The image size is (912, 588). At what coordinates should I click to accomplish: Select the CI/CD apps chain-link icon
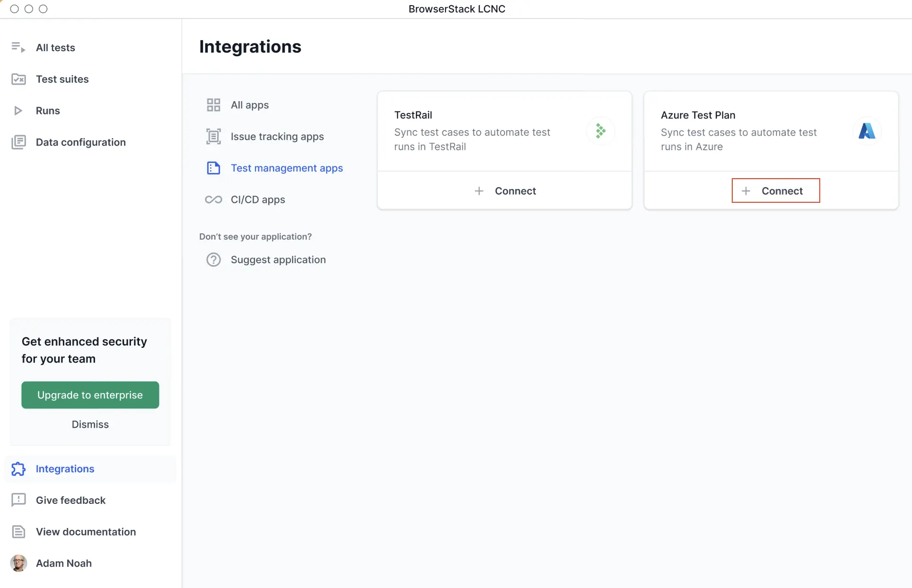213,199
